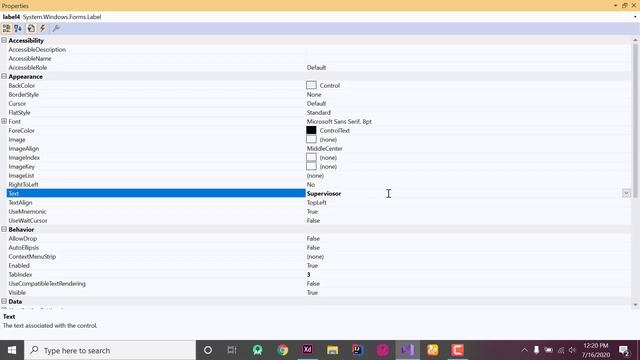Image resolution: width=640 pixels, height=360 pixels.
Task: Click the TextAlign value TopLeft
Action: tap(316, 202)
